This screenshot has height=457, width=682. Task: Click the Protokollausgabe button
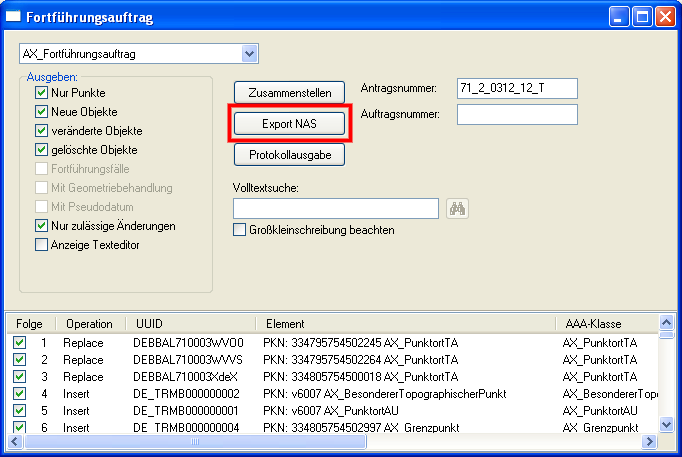pyautogui.click(x=289, y=155)
